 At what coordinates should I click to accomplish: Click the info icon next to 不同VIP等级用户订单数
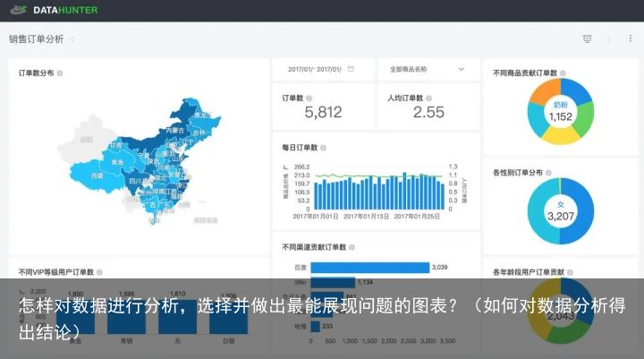tap(99, 272)
